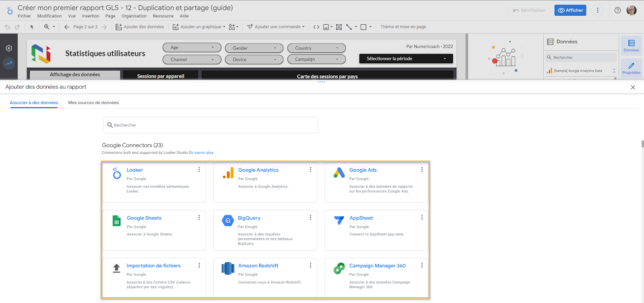The height and width of the screenshot is (303, 644).
Task: Click the connectors Rechercher search field
Action: coord(211,125)
